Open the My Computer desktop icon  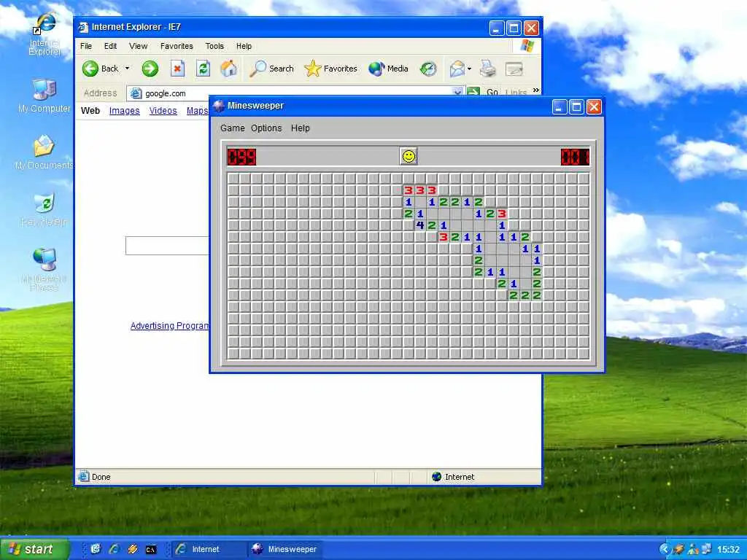(x=44, y=96)
